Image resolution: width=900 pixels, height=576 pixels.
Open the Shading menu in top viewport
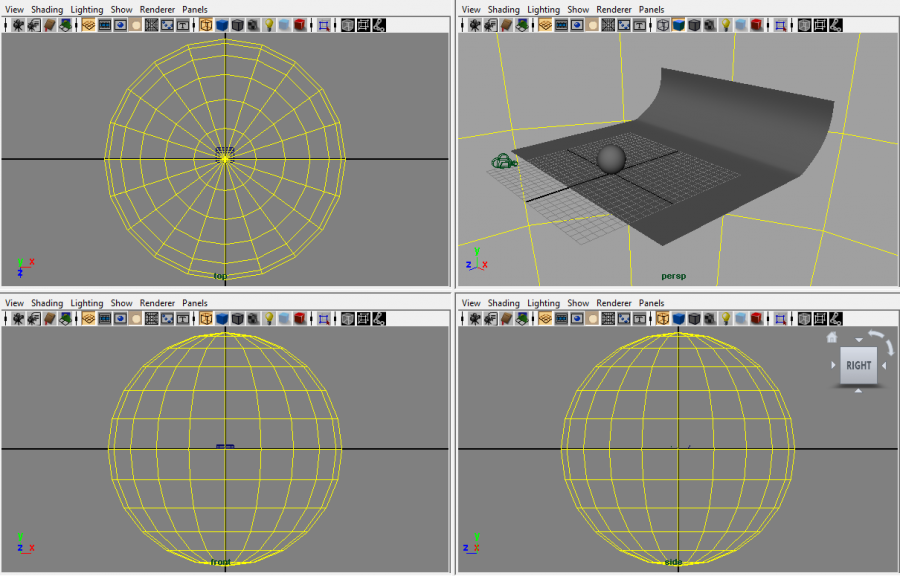[x=47, y=9]
